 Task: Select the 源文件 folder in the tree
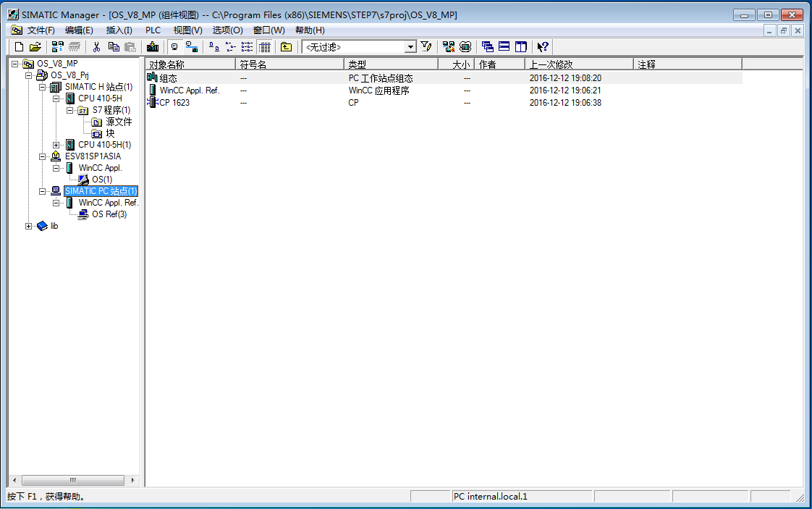coord(119,122)
